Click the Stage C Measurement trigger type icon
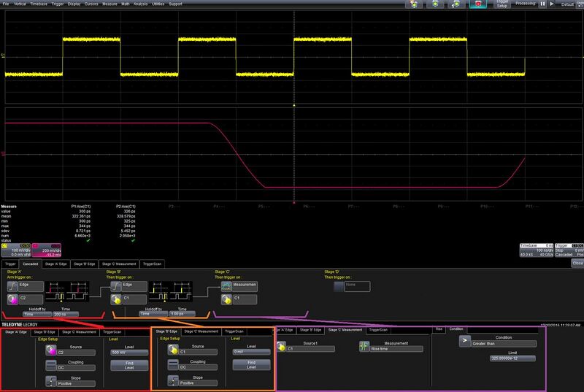The height and width of the screenshot is (392, 584). [x=226, y=286]
